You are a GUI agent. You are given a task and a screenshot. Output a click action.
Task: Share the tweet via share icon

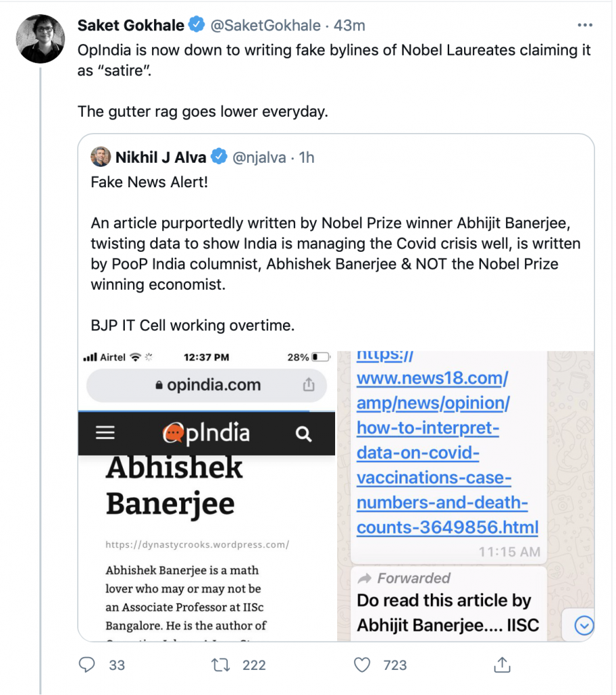point(502,664)
